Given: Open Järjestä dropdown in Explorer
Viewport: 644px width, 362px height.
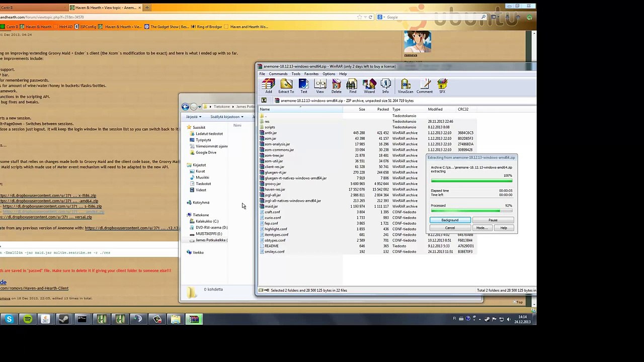Looking at the screenshot, I should pyautogui.click(x=193, y=117).
